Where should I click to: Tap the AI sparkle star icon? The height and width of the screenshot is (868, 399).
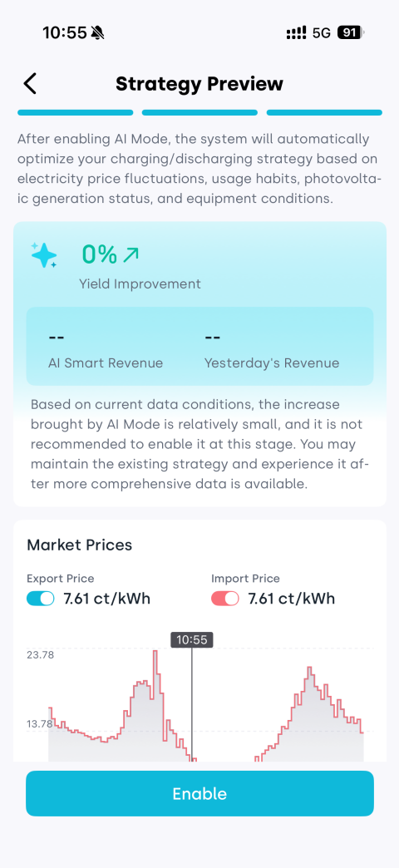[44, 255]
